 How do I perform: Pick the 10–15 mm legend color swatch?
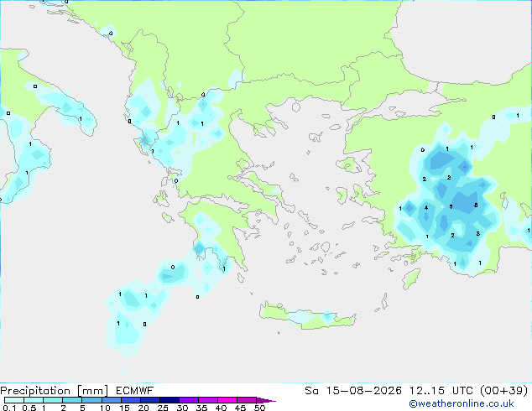pyautogui.click(x=111, y=400)
